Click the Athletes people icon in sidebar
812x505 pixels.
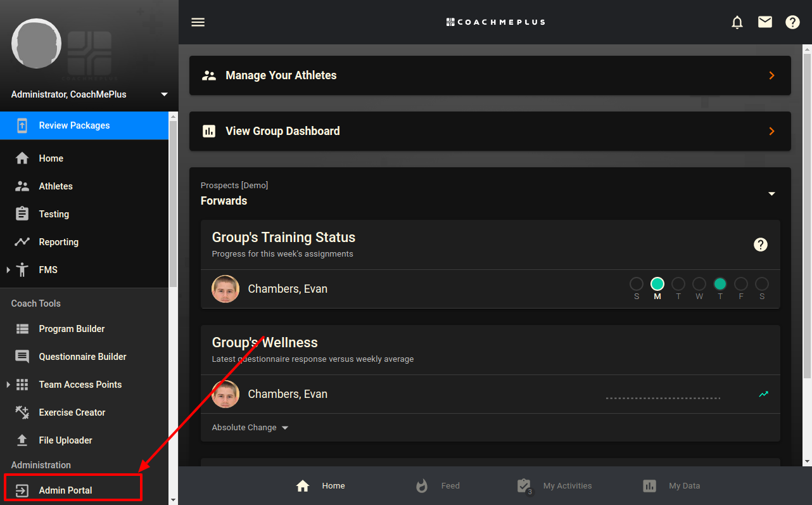click(22, 186)
